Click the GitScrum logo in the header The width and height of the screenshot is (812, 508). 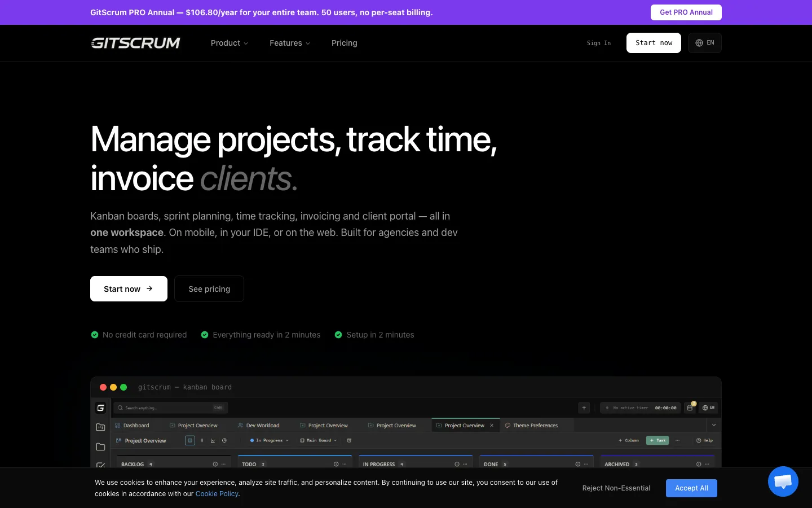(135, 43)
